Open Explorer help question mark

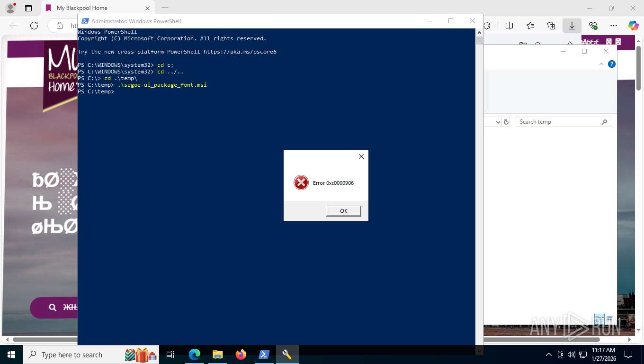coord(612,64)
